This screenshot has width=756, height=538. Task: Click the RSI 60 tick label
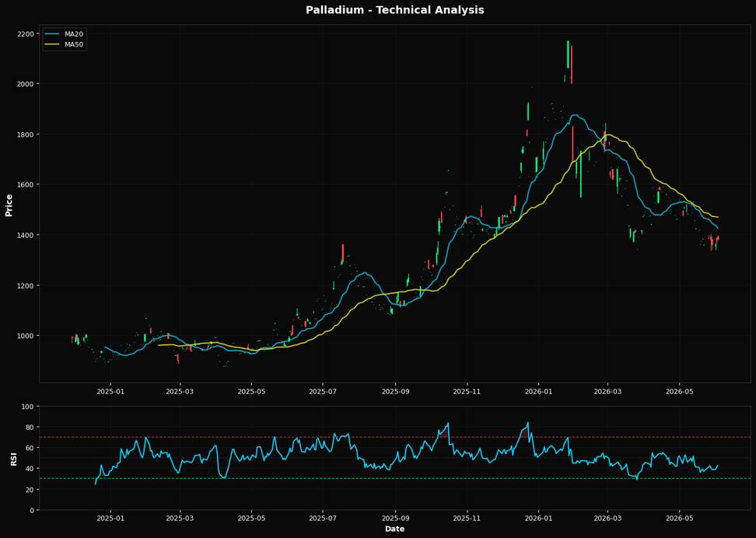click(30, 449)
